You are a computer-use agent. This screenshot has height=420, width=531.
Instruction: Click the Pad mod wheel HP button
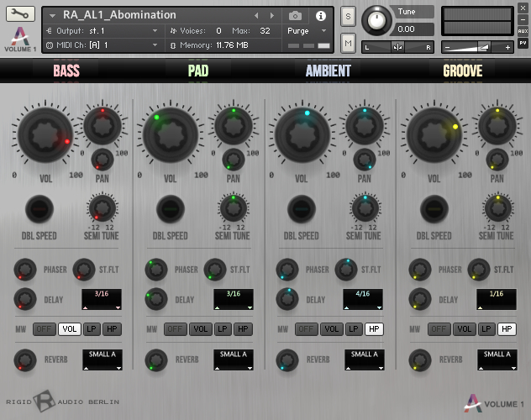click(x=243, y=329)
